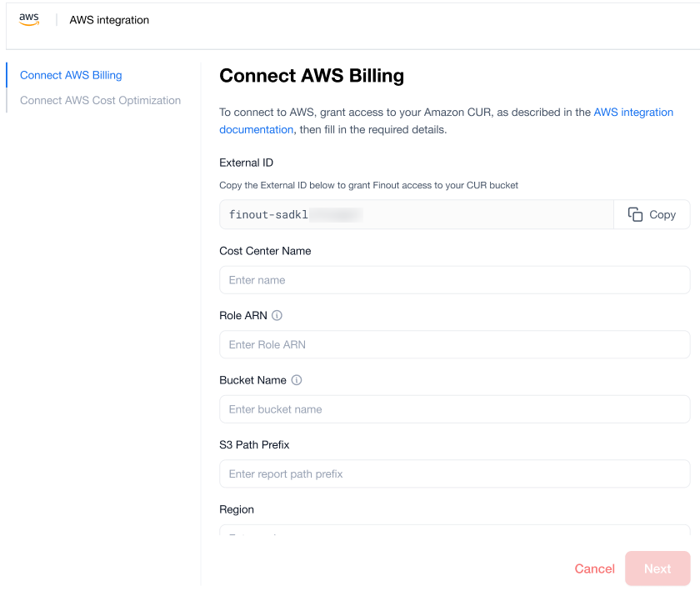Viewport: 700px width, 591px height.
Task: Click the AWS logo in header
Action: tap(29, 20)
